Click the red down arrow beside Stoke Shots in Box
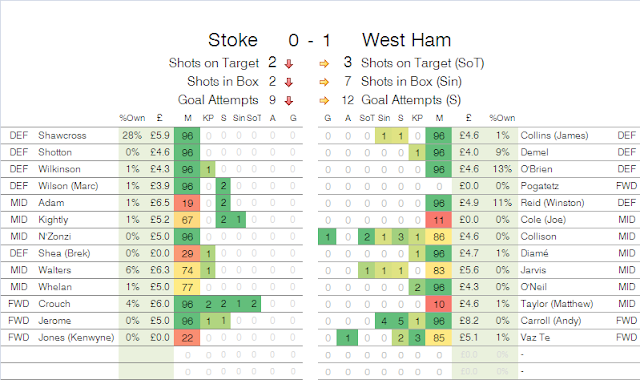Screen dimensions: 640x380 click(289, 82)
